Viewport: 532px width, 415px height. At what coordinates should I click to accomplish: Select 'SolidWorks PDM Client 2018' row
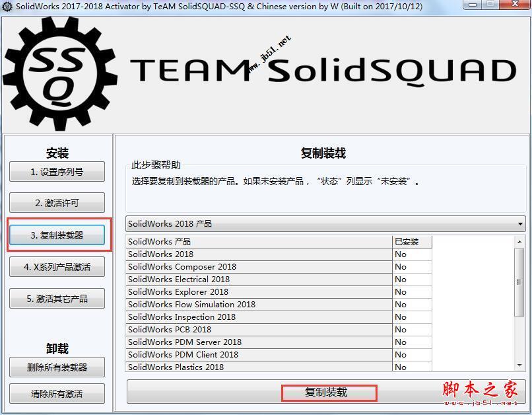(x=279, y=355)
